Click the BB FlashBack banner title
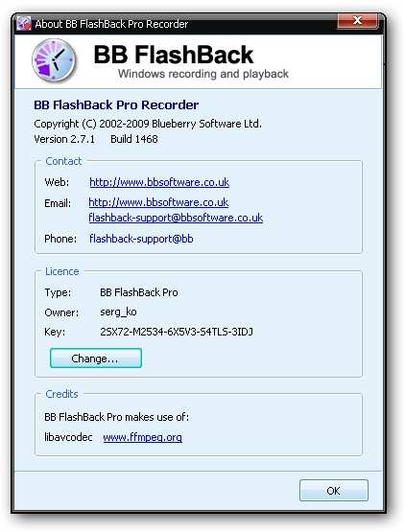The image size is (405, 532). (174, 55)
